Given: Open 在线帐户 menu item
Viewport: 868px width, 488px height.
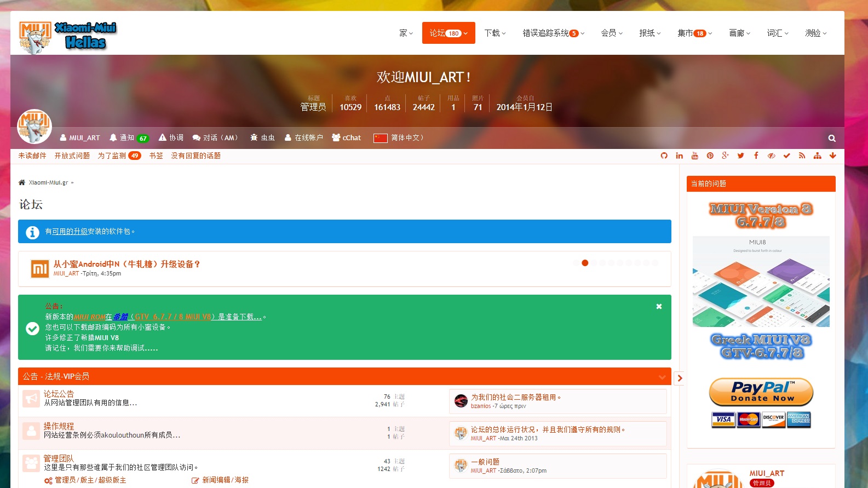Looking at the screenshot, I should click(304, 138).
